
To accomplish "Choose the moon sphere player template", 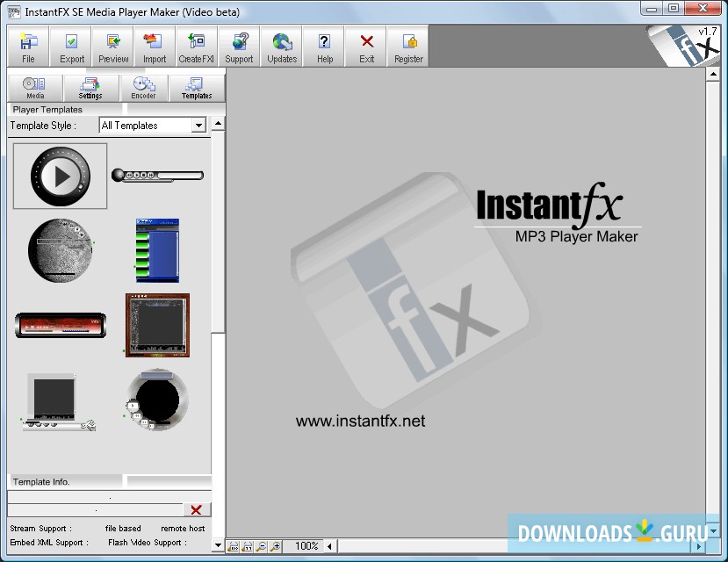I will point(61,250).
